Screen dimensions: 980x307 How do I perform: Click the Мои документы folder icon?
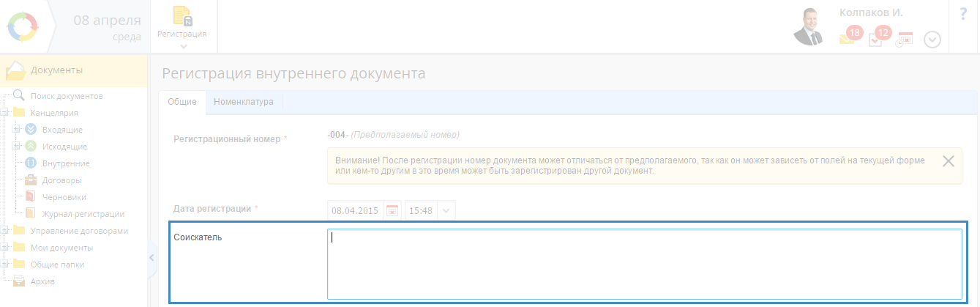click(x=18, y=247)
